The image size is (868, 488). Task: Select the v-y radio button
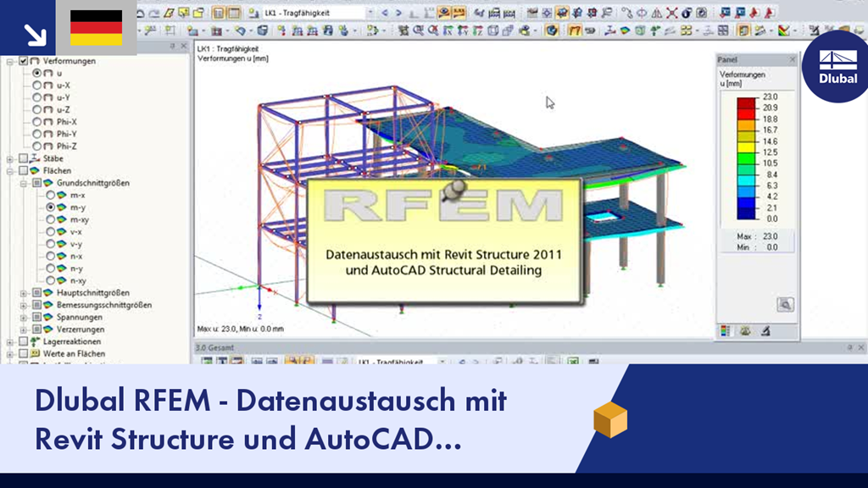tap(50, 243)
